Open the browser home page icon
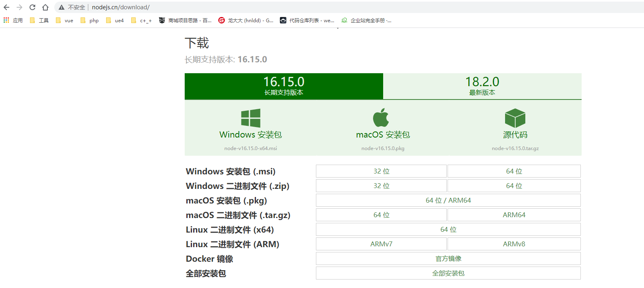Image resolution: width=644 pixels, height=288 pixels. [45, 7]
